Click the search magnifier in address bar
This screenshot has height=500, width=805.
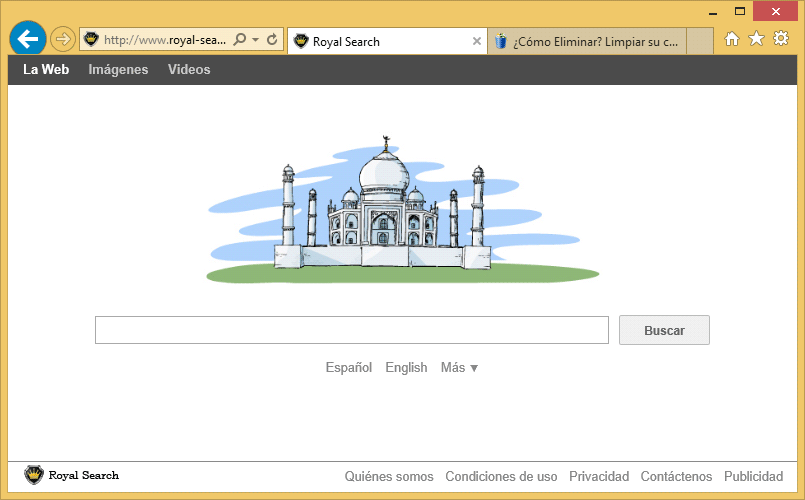click(x=240, y=39)
